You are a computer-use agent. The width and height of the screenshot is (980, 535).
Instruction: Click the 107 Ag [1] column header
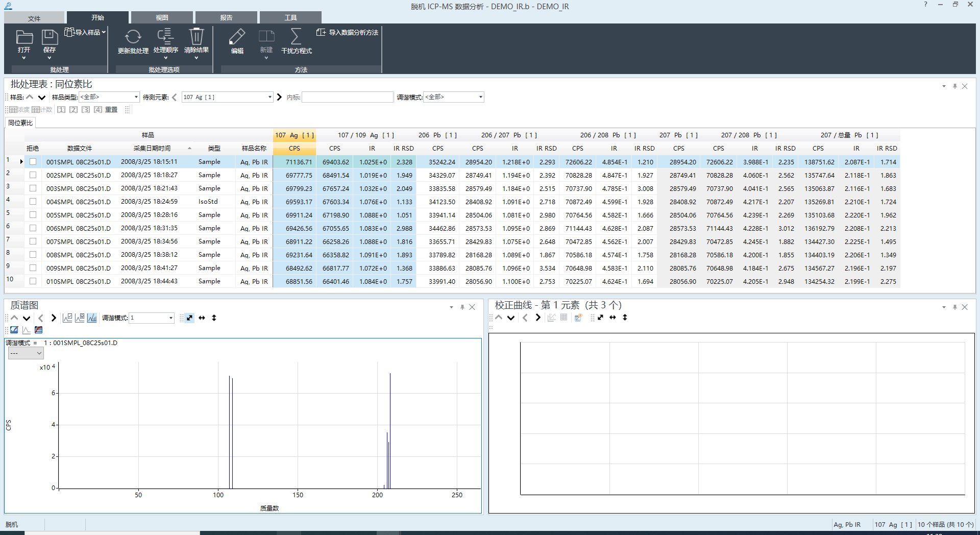295,135
